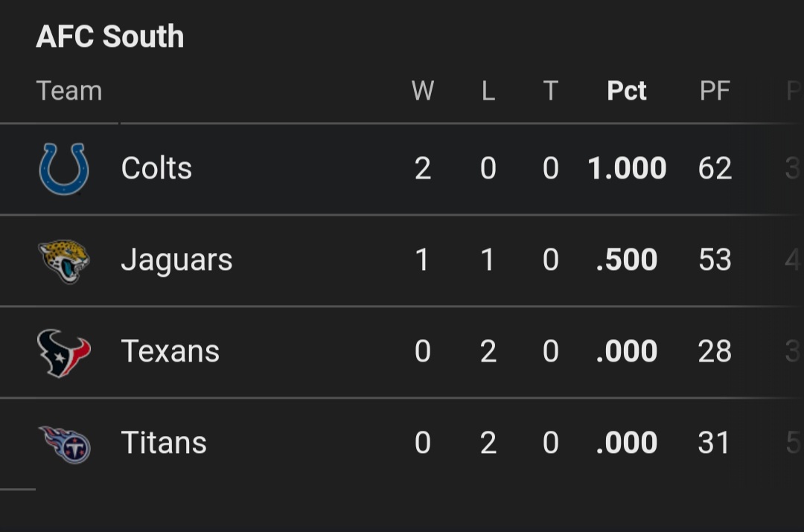Sort by the T column header
The height and width of the screenshot is (532, 804).
551,91
